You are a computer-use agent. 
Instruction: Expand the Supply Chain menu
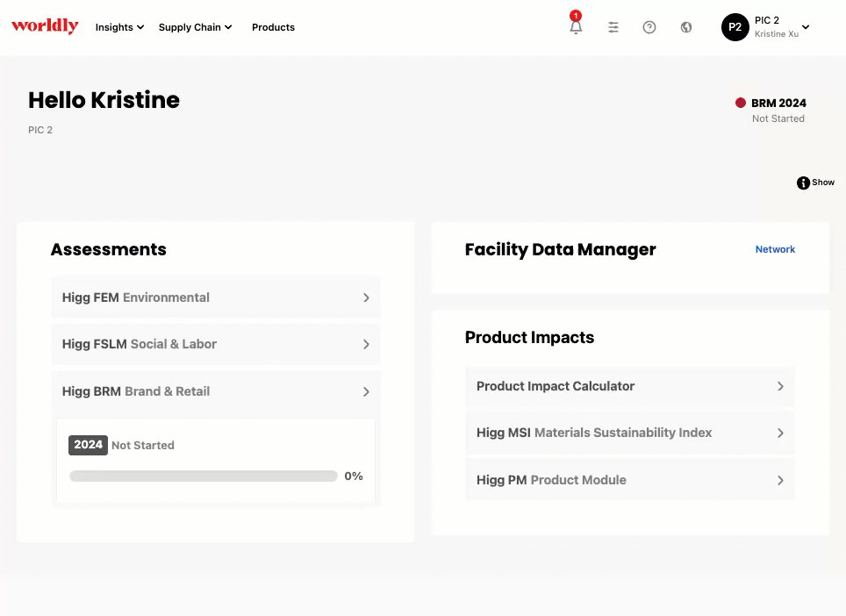pyautogui.click(x=195, y=27)
